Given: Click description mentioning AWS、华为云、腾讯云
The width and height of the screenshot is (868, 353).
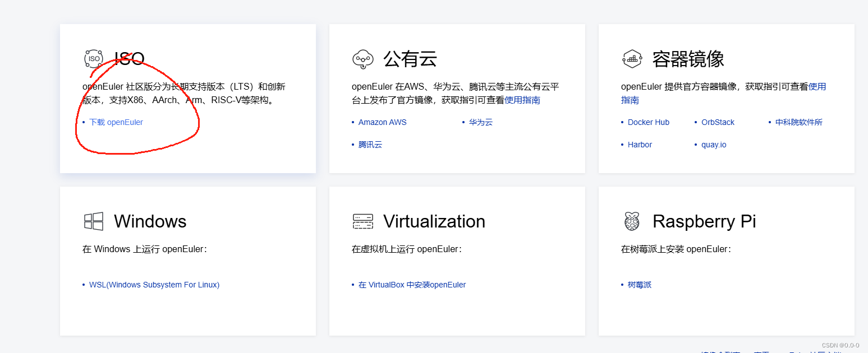Looking at the screenshot, I should [456, 94].
